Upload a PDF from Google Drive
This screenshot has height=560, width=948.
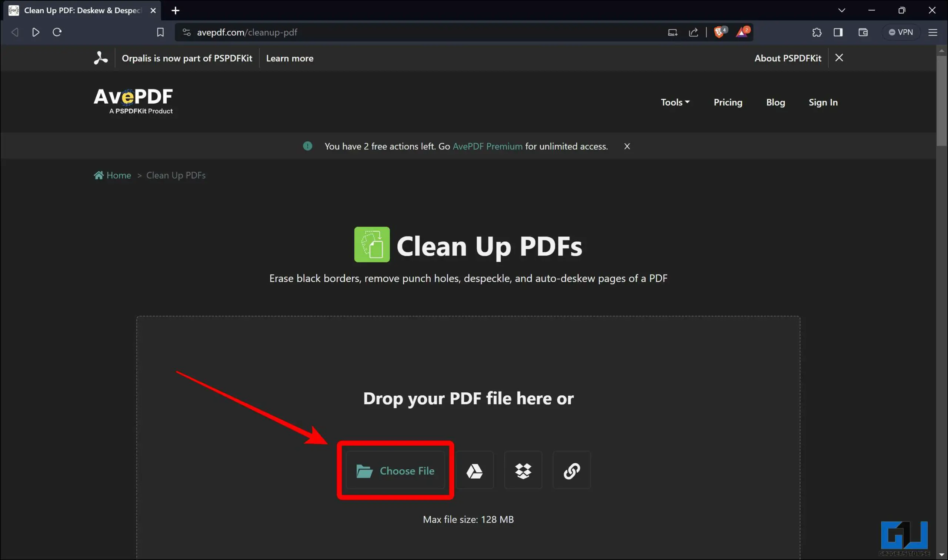475,470
